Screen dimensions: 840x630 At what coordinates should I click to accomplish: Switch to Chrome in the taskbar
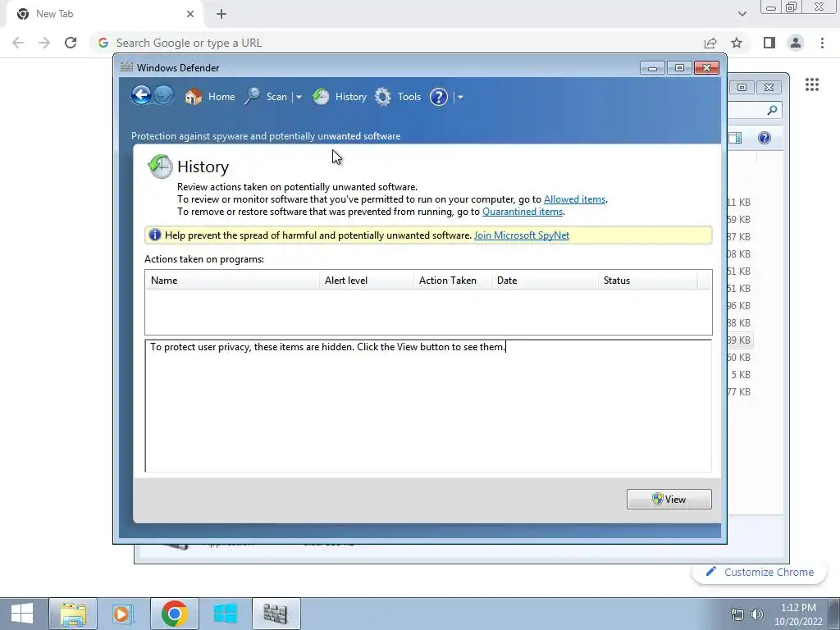(174, 614)
